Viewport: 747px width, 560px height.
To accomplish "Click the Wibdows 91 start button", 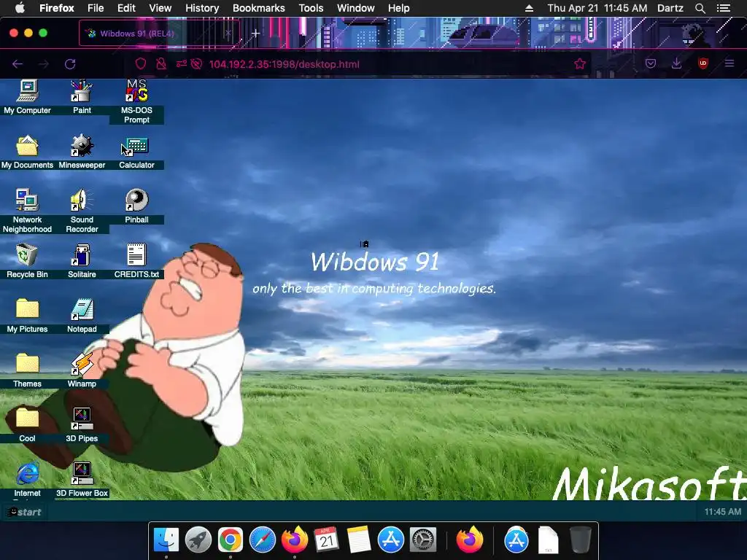I will click(x=24, y=512).
